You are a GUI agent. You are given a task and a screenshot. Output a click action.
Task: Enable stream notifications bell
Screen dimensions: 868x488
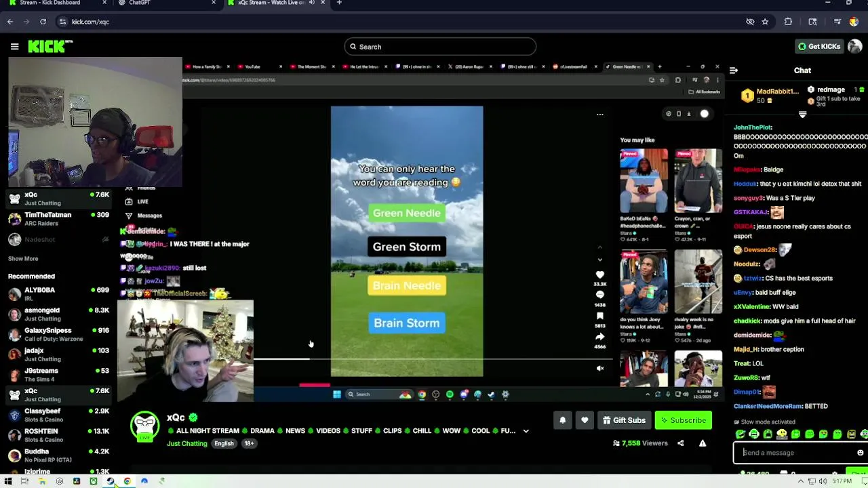[x=562, y=420]
